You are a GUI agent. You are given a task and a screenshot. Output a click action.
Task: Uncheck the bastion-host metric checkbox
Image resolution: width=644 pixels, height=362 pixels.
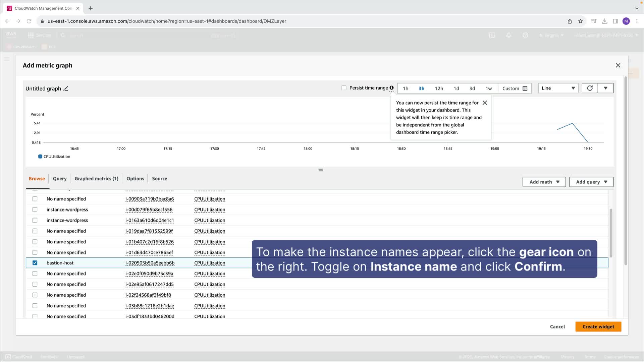(35, 263)
